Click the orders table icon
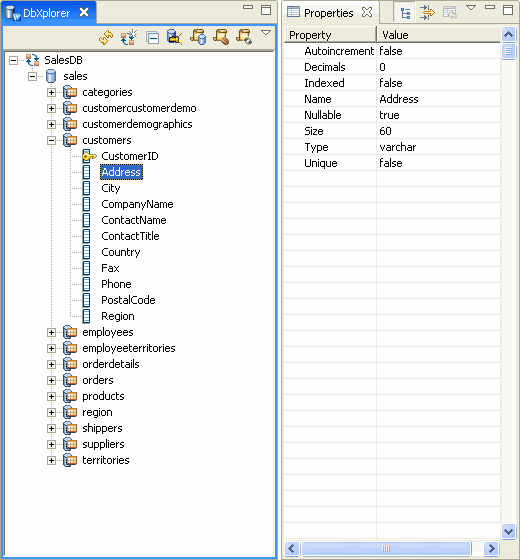 pos(70,381)
